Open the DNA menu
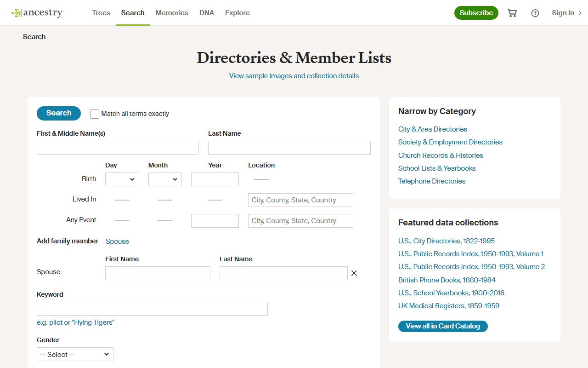 207,13
